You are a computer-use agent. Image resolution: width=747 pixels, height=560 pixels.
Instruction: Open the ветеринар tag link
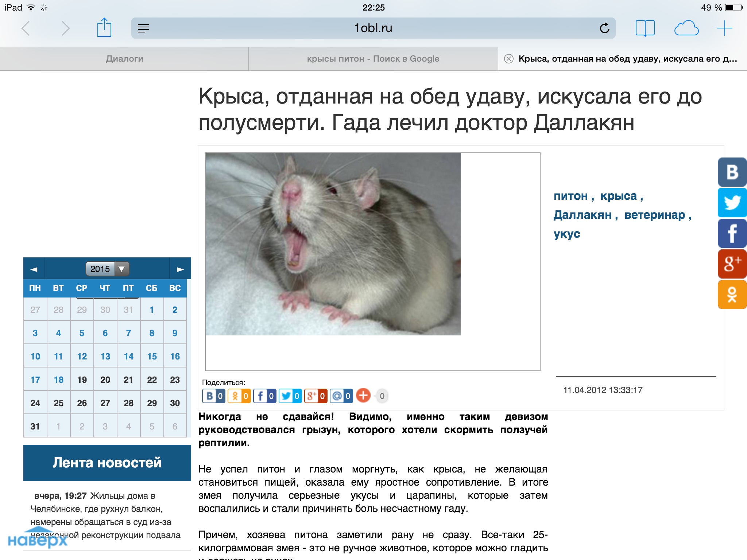coord(655,215)
